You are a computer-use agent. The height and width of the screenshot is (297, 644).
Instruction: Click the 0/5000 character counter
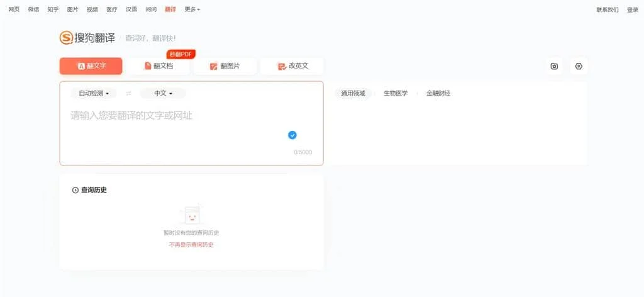pos(303,152)
